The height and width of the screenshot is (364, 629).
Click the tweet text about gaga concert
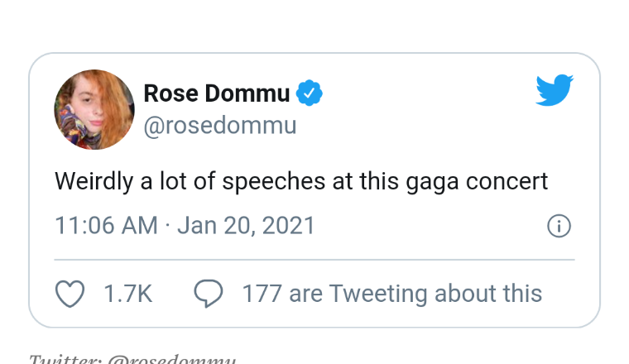pos(301,181)
